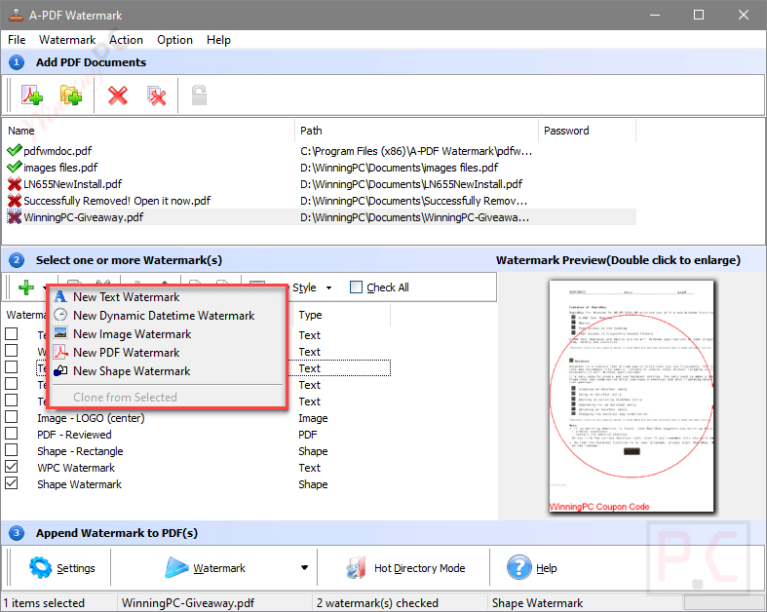The height and width of the screenshot is (612, 767).
Task: Click the green plus add watermark icon
Action: (x=26, y=287)
